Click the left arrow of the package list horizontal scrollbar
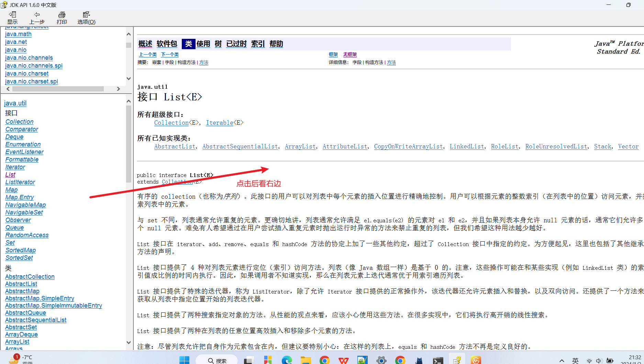 pos(8,89)
